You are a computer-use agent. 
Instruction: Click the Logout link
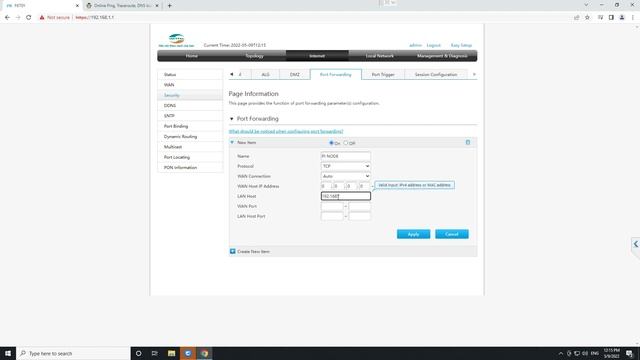(x=433, y=45)
